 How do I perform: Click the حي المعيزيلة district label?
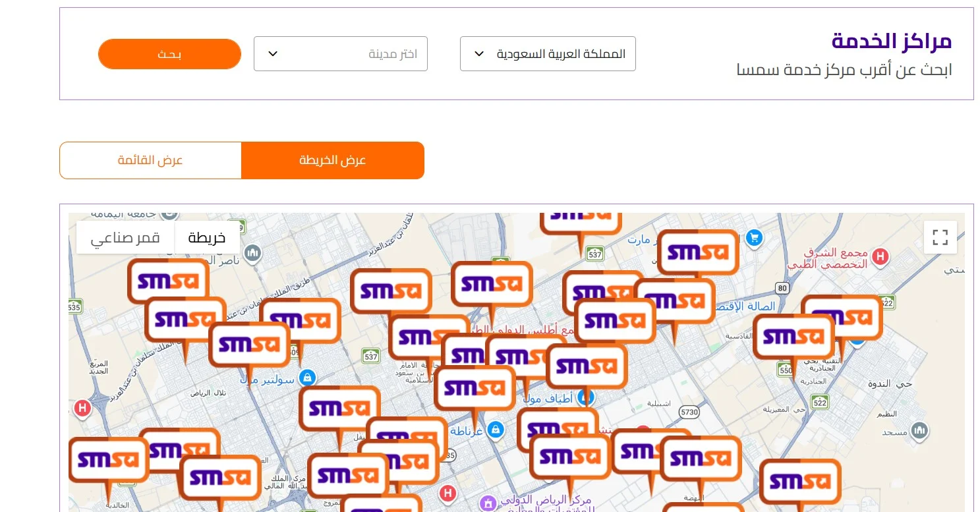click(x=785, y=409)
